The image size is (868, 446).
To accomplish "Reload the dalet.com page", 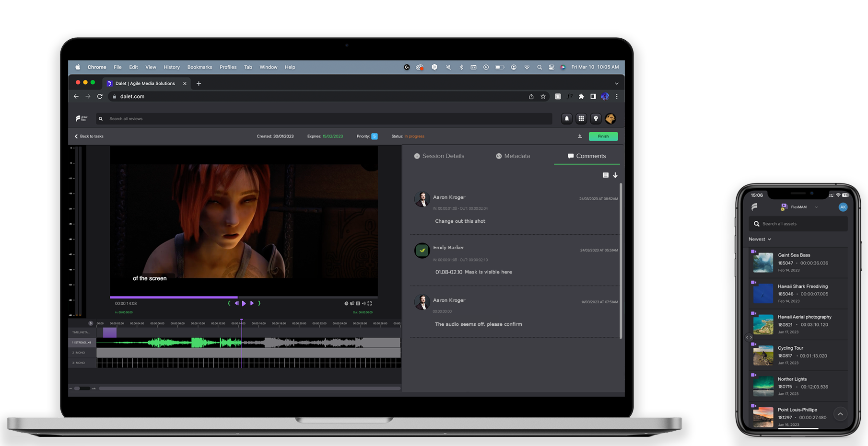I will pyautogui.click(x=100, y=97).
